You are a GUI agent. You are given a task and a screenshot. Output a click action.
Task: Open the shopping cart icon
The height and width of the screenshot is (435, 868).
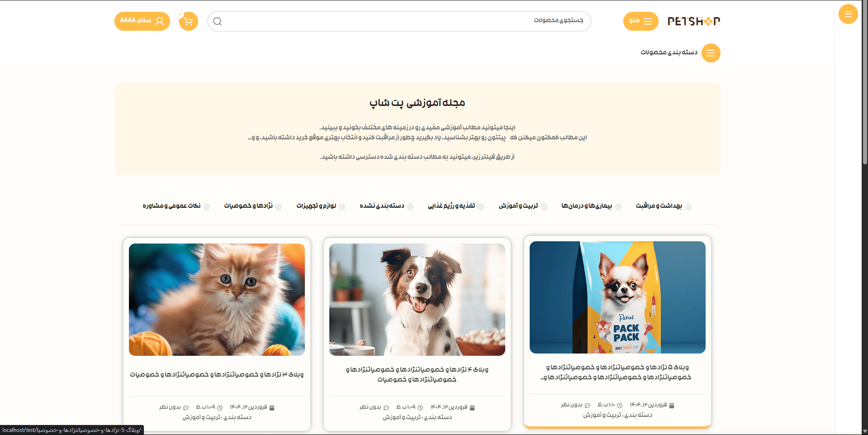point(189,21)
